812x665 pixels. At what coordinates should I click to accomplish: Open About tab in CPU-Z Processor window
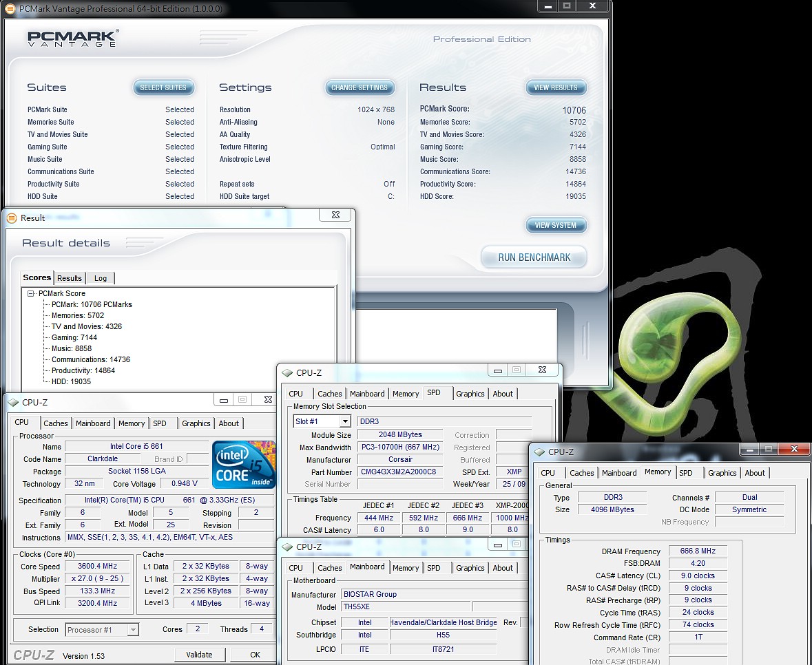click(229, 423)
